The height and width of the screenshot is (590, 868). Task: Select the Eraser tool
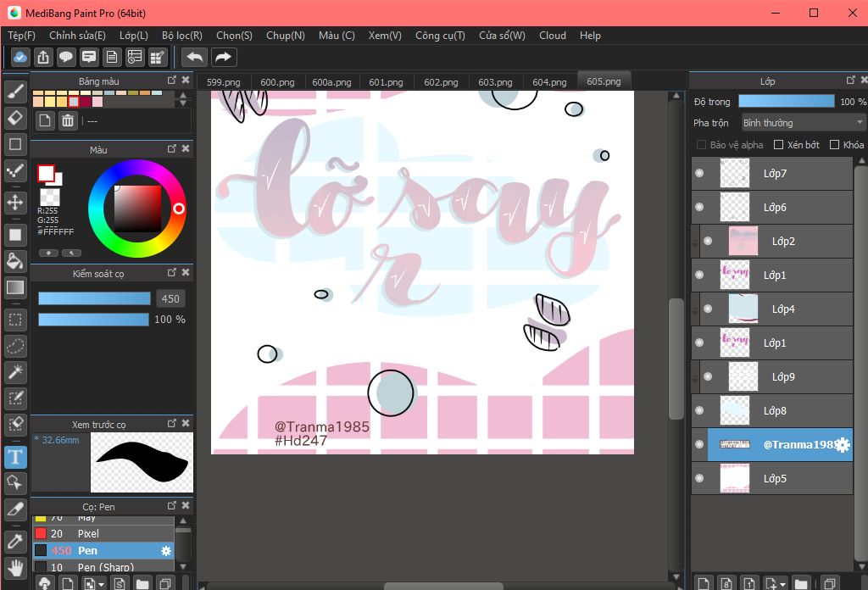point(15,118)
